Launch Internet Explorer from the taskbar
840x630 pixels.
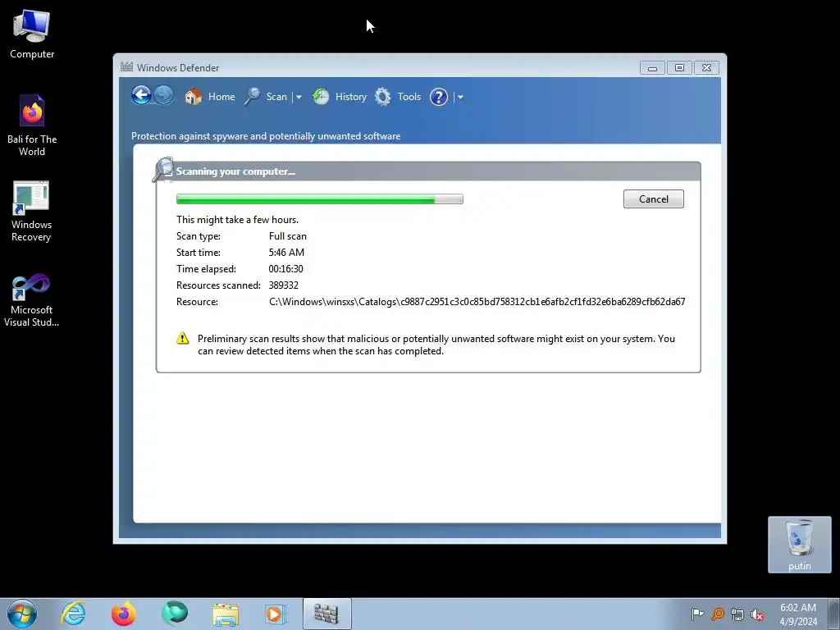(x=73, y=614)
